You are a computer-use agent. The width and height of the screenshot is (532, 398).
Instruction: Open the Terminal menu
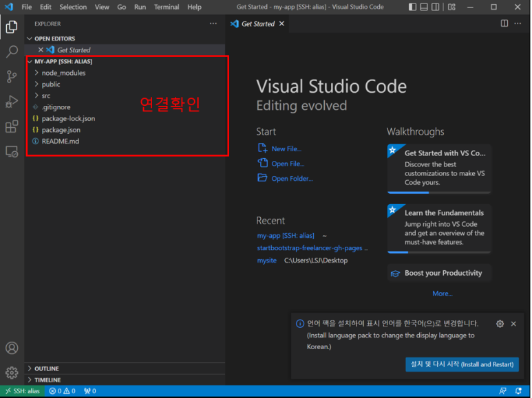point(167,7)
